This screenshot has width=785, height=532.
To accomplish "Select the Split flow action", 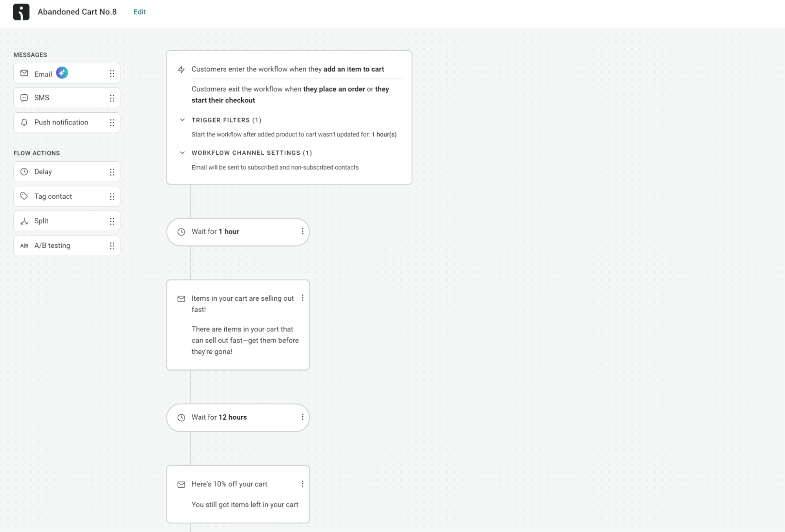I will [x=67, y=221].
